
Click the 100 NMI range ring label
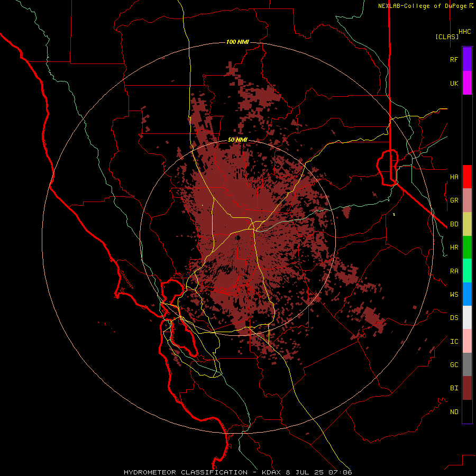(237, 42)
